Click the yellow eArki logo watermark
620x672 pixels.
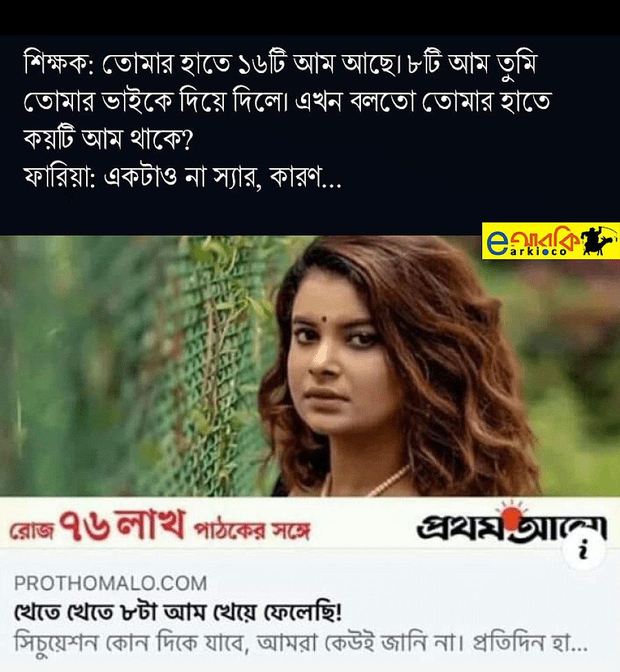pyautogui.click(x=550, y=241)
